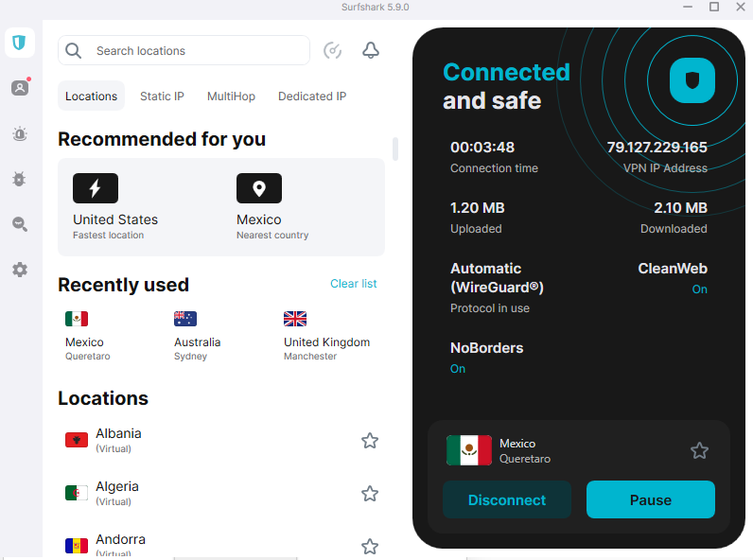Click the Pause button
753x560 pixels.
(x=651, y=499)
